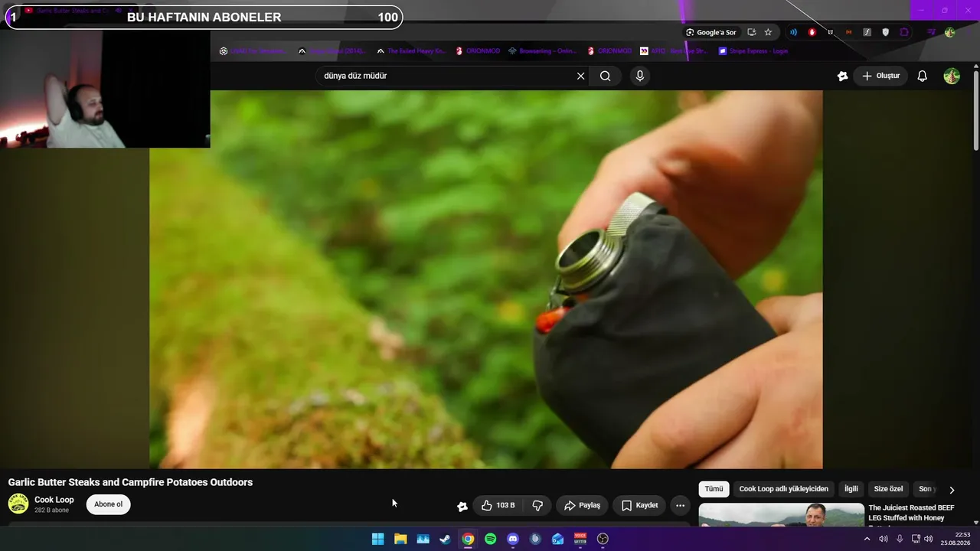Click the YouTube search magnifier button
The width and height of the screenshot is (980, 551).
pyautogui.click(x=605, y=76)
